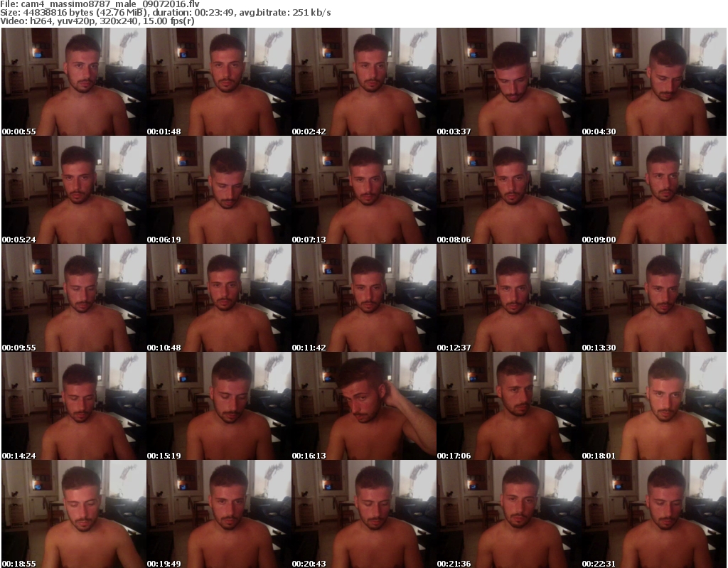Select the thumbnail at timestamp 00:11:42
Image resolution: width=728 pixels, height=568 pixels.
click(363, 298)
